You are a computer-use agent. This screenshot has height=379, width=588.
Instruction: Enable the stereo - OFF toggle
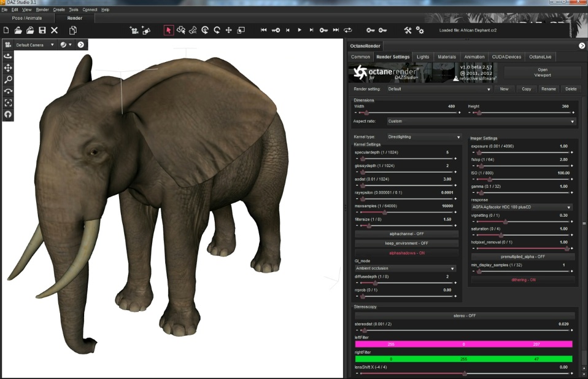[x=464, y=316]
